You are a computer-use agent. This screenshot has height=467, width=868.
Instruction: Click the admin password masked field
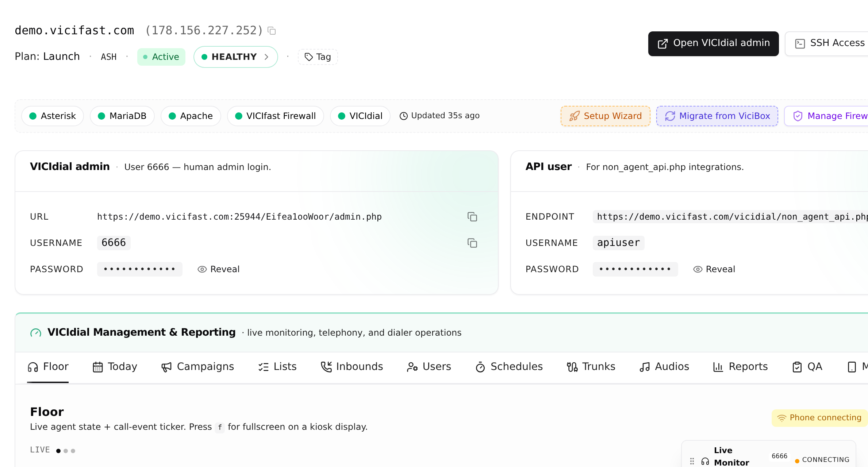click(140, 269)
